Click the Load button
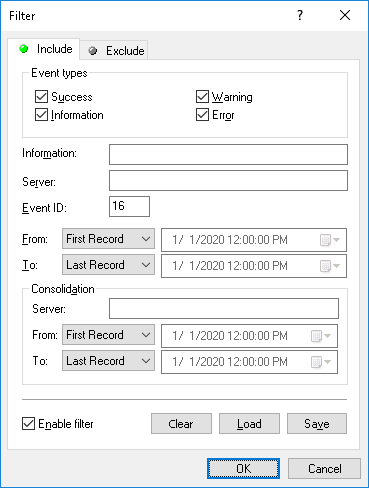The image size is (369, 488). coord(249,424)
